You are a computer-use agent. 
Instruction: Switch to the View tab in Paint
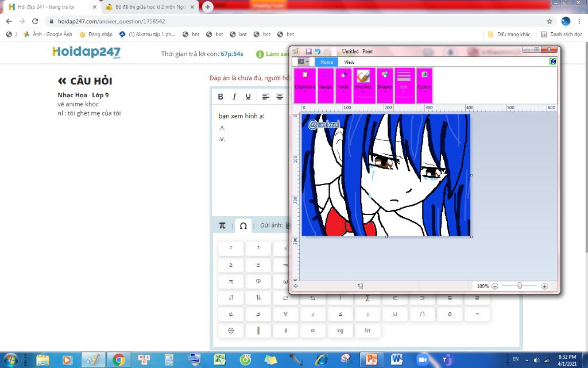(349, 62)
